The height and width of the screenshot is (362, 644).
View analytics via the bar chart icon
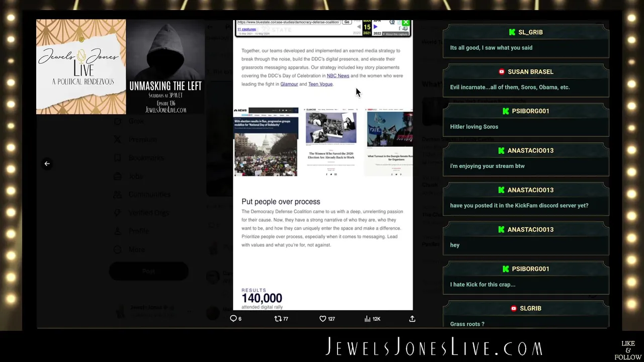pos(367,319)
